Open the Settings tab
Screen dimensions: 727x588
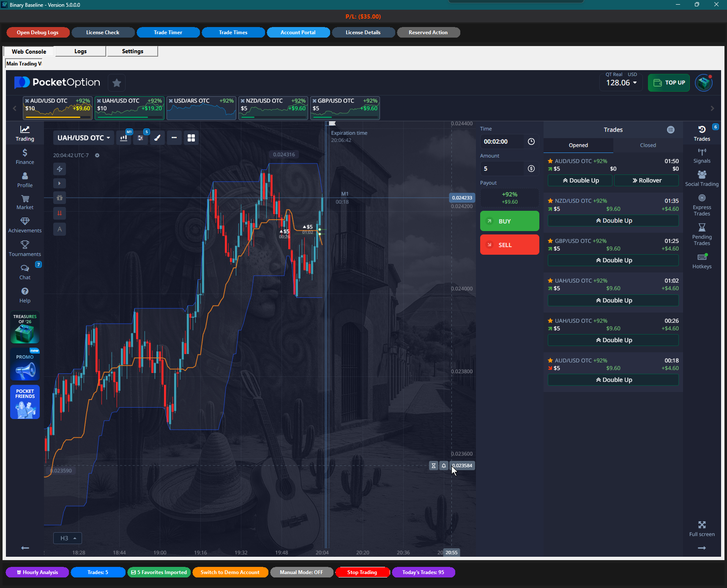pyautogui.click(x=132, y=52)
